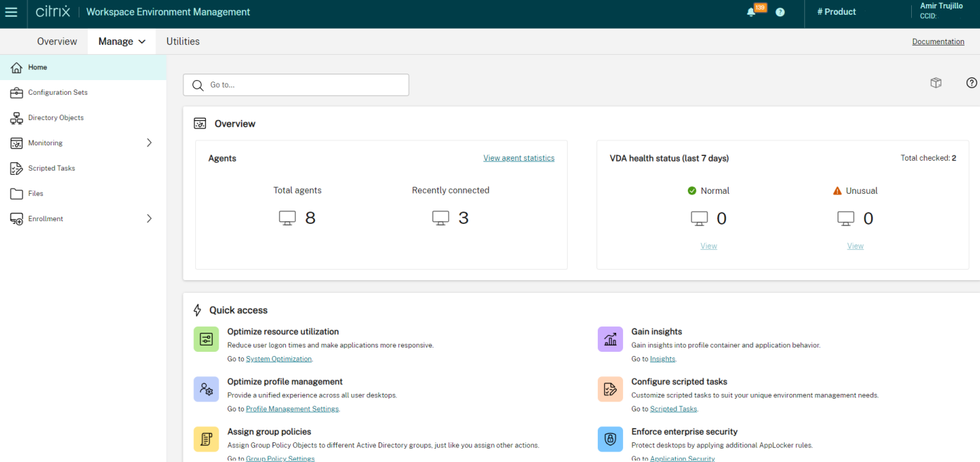980x462 pixels.
Task: Click the Enforce enterprise security shield icon
Action: pyautogui.click(x=610, y=439)
